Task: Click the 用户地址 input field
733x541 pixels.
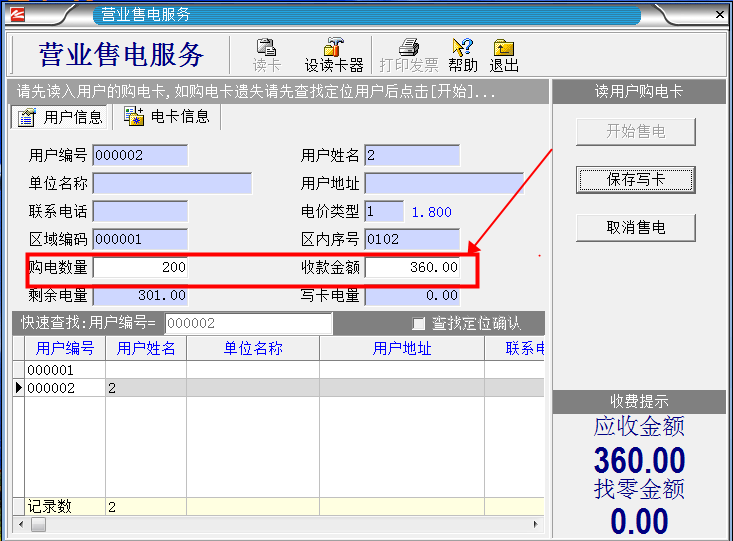Action: click(x=443, y=184)
